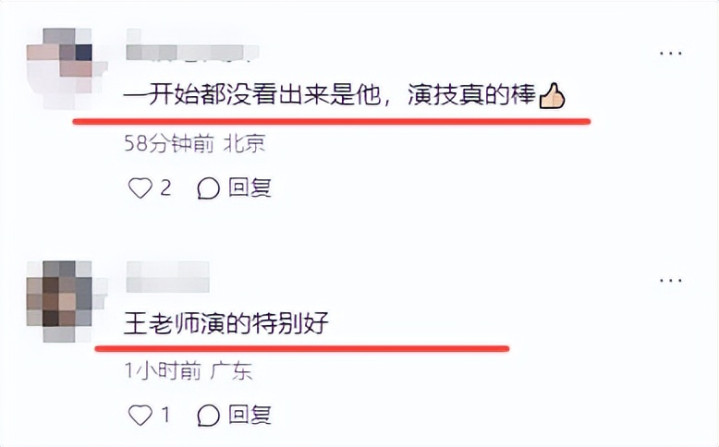Viewport: 719px width, 447px height.
Task: Open three-dot menu for the first comment
Action: pyautogui.click(x=671, y=54)
